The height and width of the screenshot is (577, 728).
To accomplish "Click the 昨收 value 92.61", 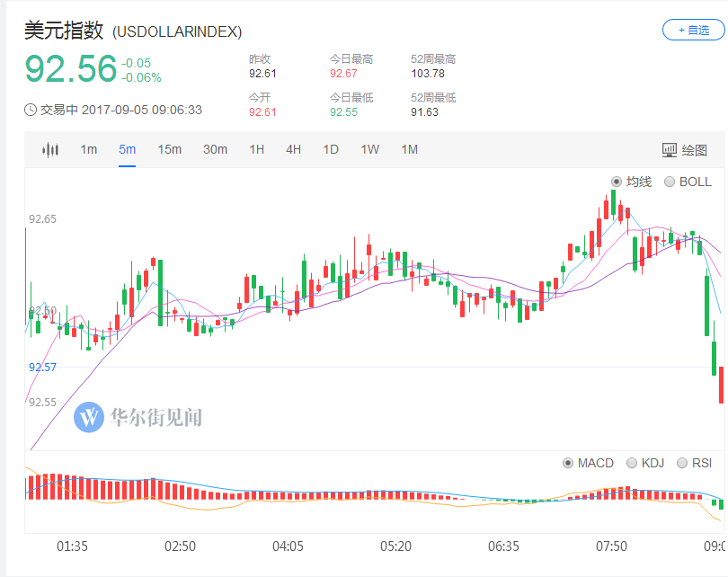I will [262, 74].
